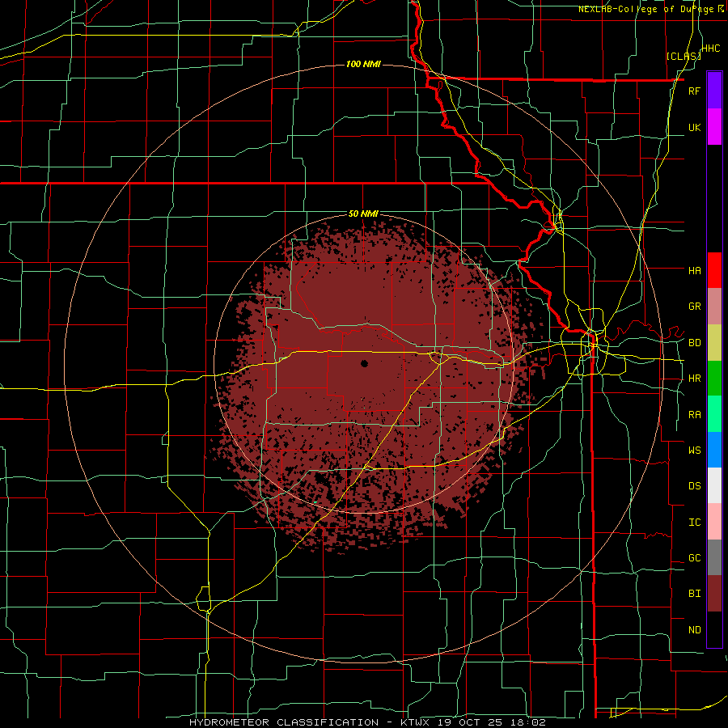Click the 50 NMI range ring label
Viewport: 728px width, 728px height.
click(363, 214)
